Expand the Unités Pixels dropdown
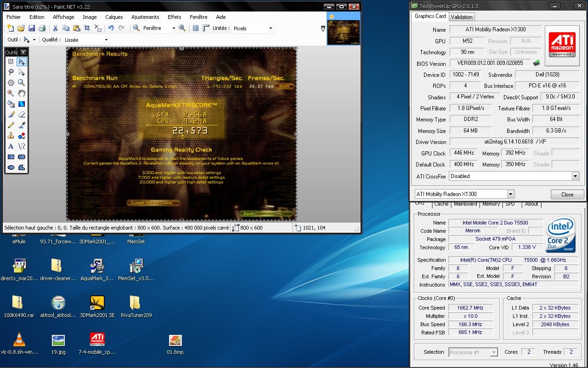Viewport: 588px width, 368px height. pos(271,28)
